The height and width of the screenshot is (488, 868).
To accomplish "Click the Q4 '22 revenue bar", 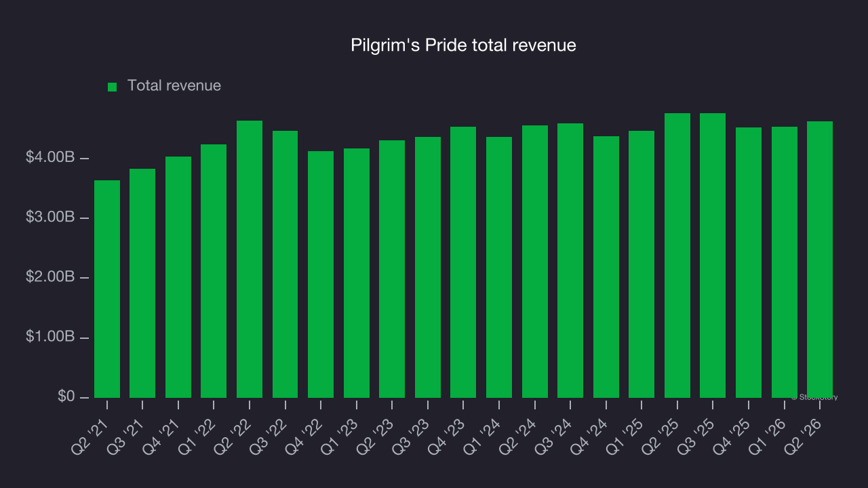I will tap(321, 274).
